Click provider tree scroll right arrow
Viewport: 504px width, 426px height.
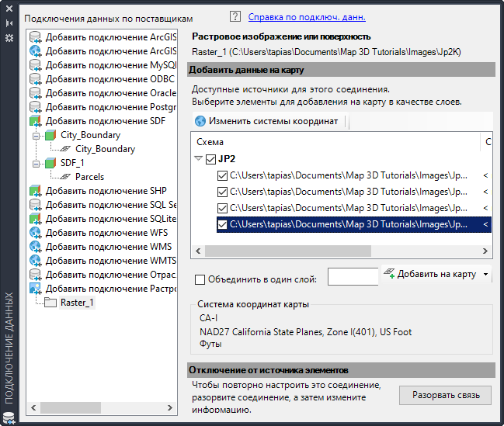click(x=170, y=407)
